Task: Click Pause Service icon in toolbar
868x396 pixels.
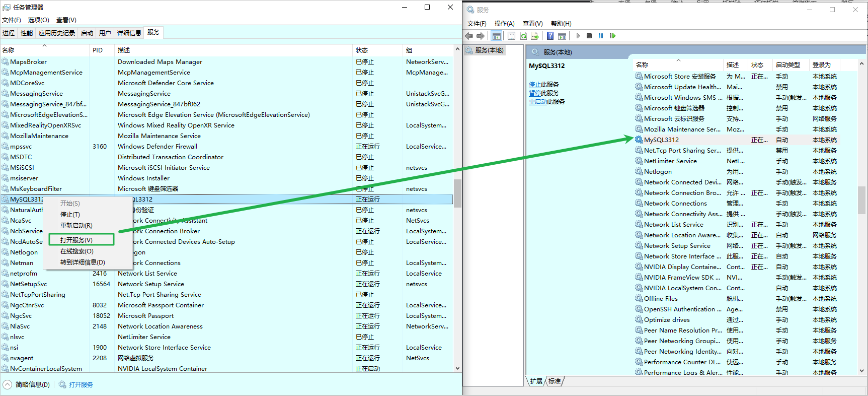Action: pyautogui.click(x=601, y=36)
